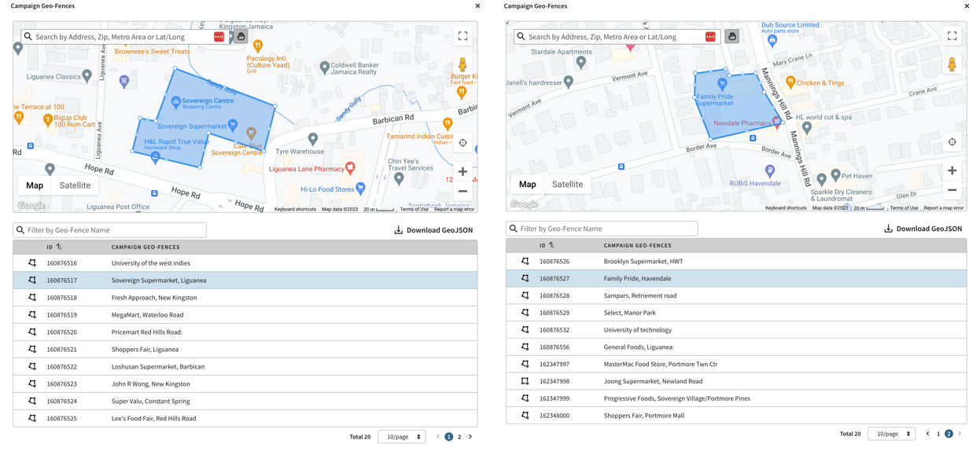The height and width of the screenshot is (451, 980).
Task: Zoom out on right map
Action: click(x=952, y=190)
